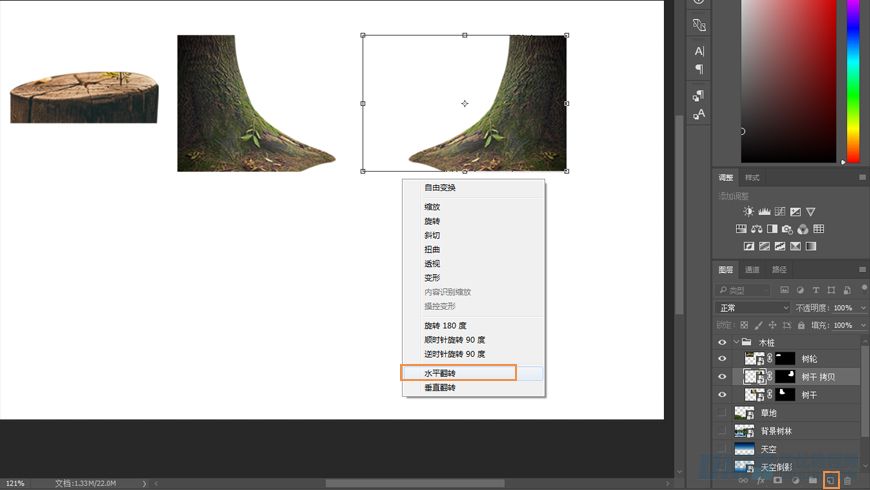Toggle eye icon of the 树干 layer
The height and width of the screenshot is (490, 870).
coord(722,395)
